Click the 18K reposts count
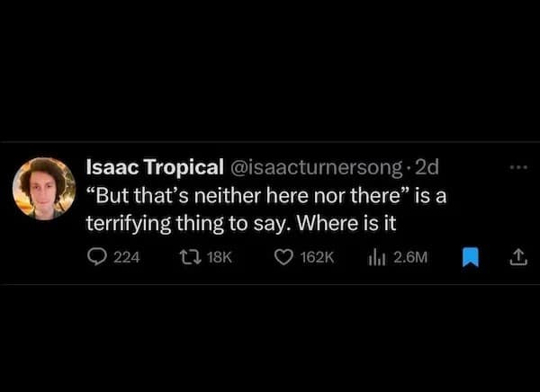 pyautogui.click(x=220, y=257)
